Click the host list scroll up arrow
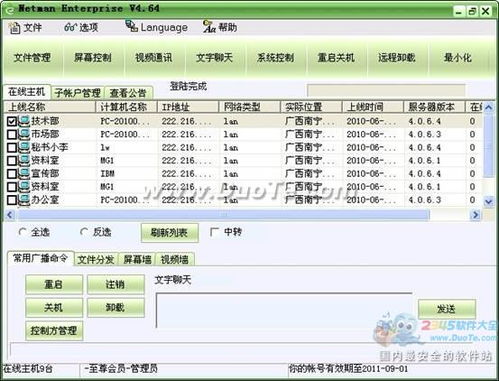499x381 pixels. coord(488,107)
